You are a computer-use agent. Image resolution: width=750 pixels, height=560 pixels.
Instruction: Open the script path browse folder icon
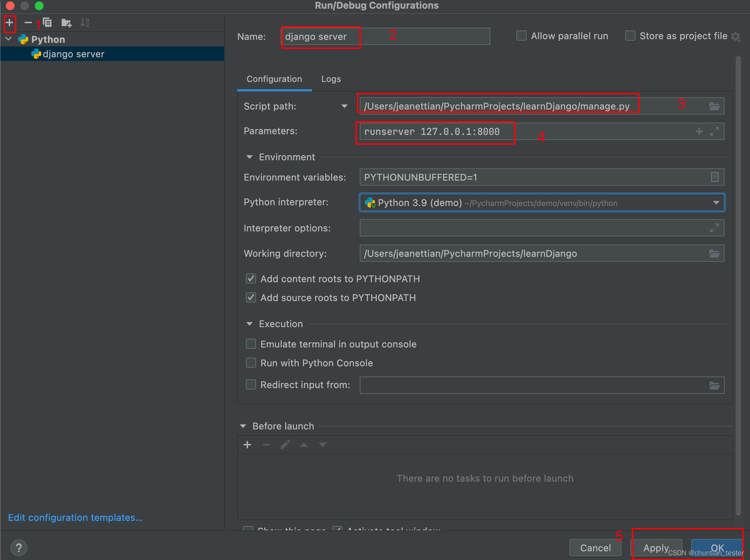714,106
